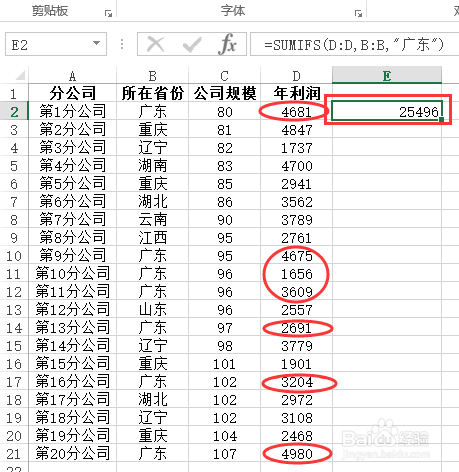Click header cell 分公司
The width and height of the screenshot is (459, 472).
(73, 93)
